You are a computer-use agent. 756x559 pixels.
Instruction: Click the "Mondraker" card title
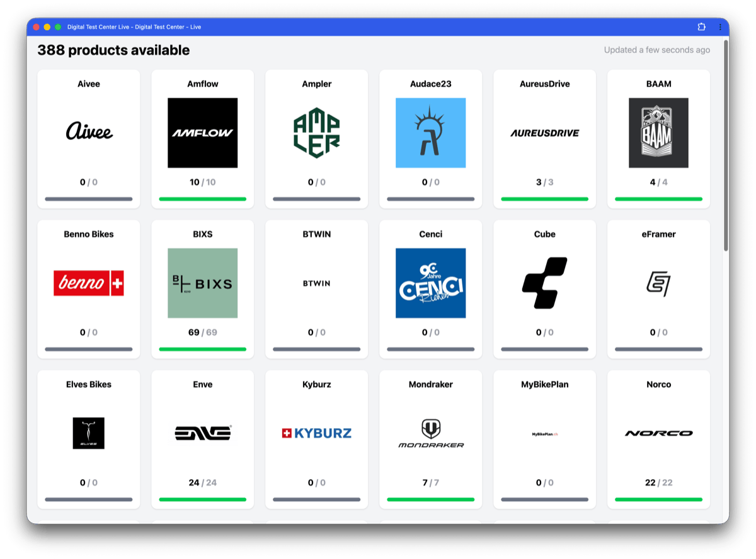431,385
